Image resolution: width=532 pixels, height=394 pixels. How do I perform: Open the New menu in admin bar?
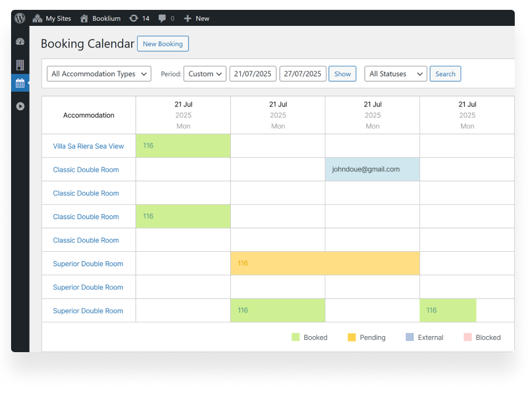coord(197,18)
